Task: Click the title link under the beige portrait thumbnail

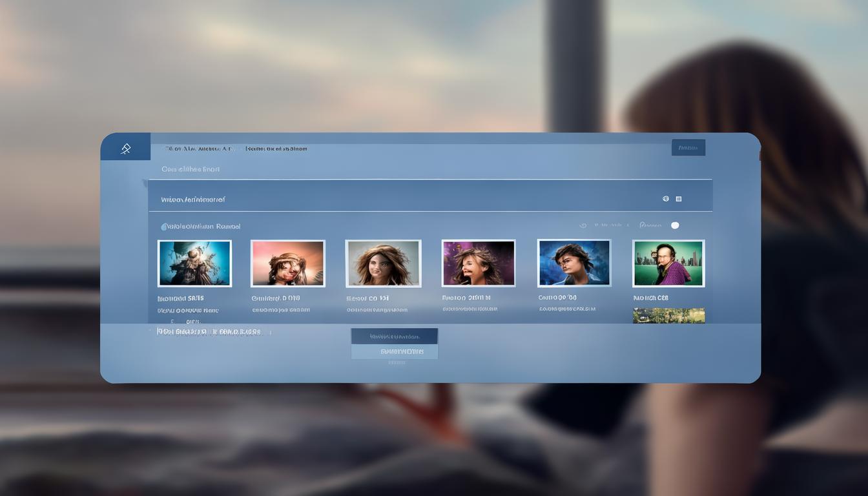Action: 367,298
